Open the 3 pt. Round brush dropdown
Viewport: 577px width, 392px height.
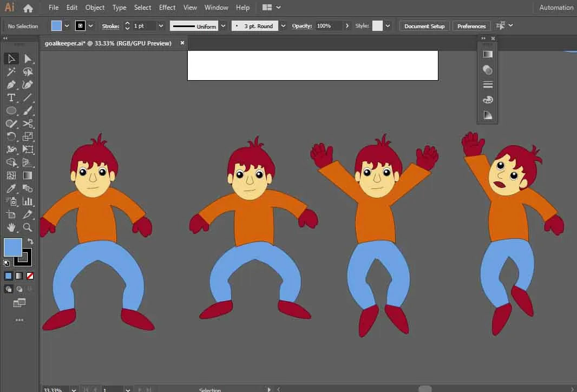[284, 26]
